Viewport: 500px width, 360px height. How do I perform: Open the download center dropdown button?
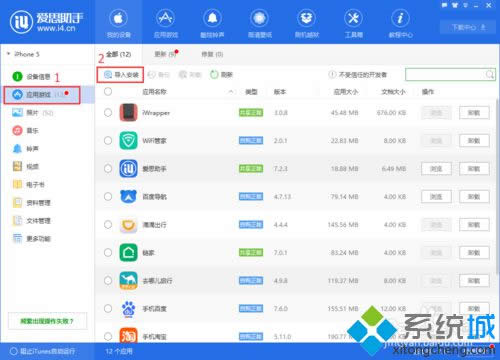pos(468,27)
